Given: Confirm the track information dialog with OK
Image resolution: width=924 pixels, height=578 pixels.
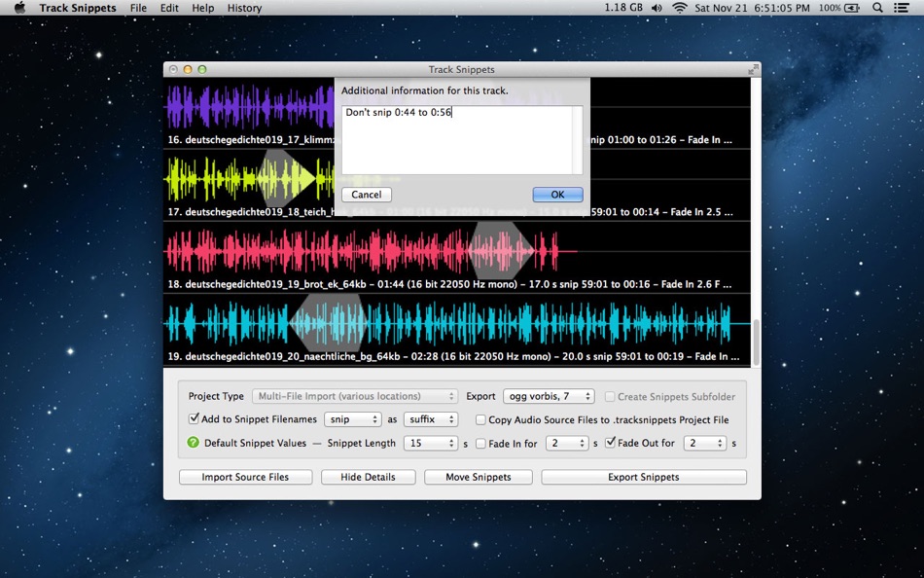Looking at the screenshot, I should tap(556, 195).
